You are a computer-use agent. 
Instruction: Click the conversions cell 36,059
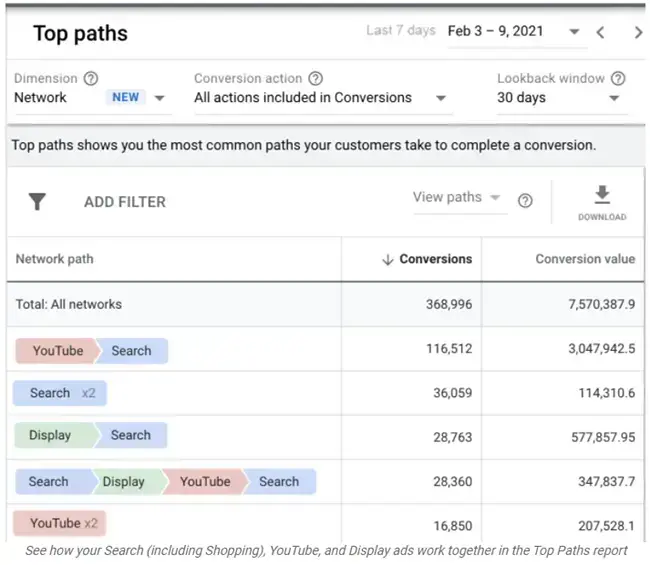coord(453,393)
